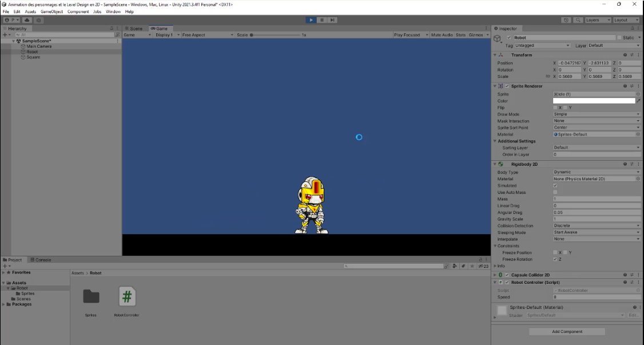Click the Step frame button

332,20
